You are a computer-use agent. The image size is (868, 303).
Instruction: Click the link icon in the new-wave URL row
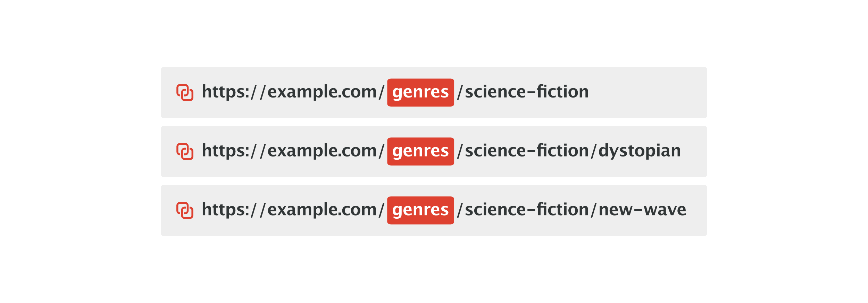point(185,211)
